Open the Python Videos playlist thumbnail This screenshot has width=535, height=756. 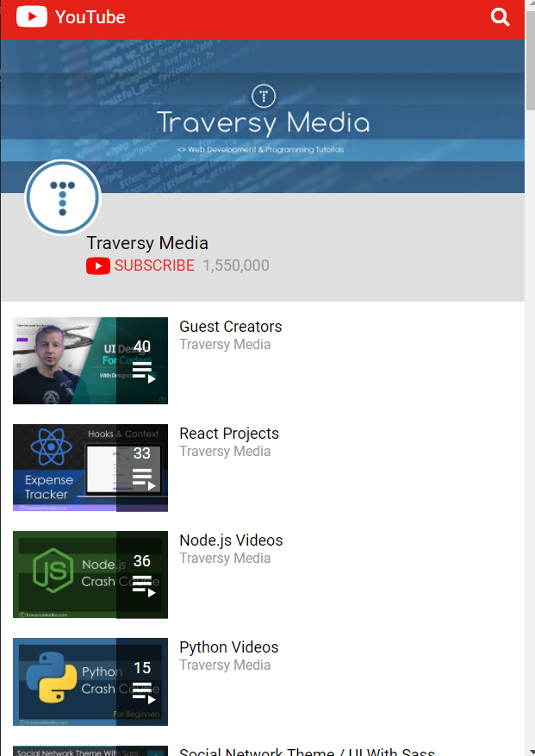click(x=90, y=682)
